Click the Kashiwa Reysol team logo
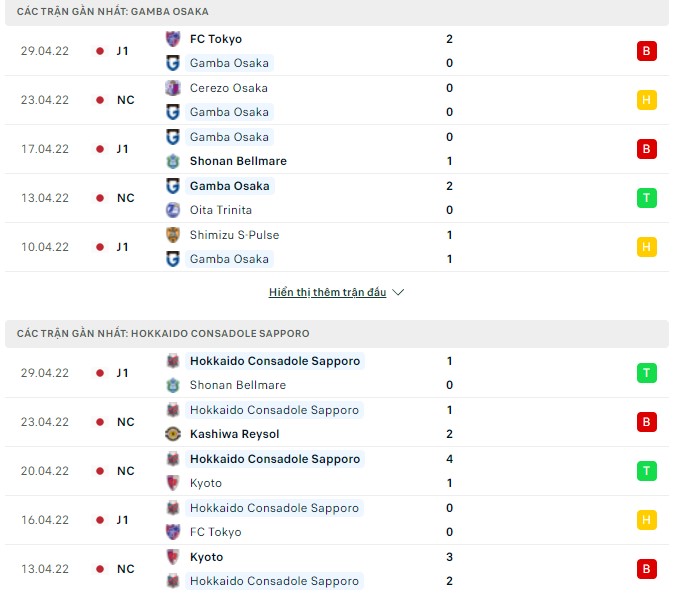The image size is (681, 595). [x=173, y=434]
